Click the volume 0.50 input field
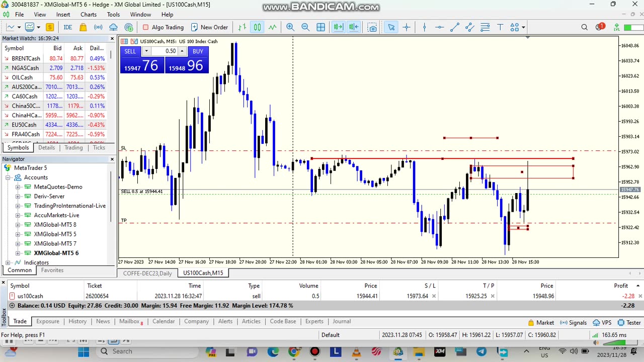The image size is (644, 362). click(164, 51)
